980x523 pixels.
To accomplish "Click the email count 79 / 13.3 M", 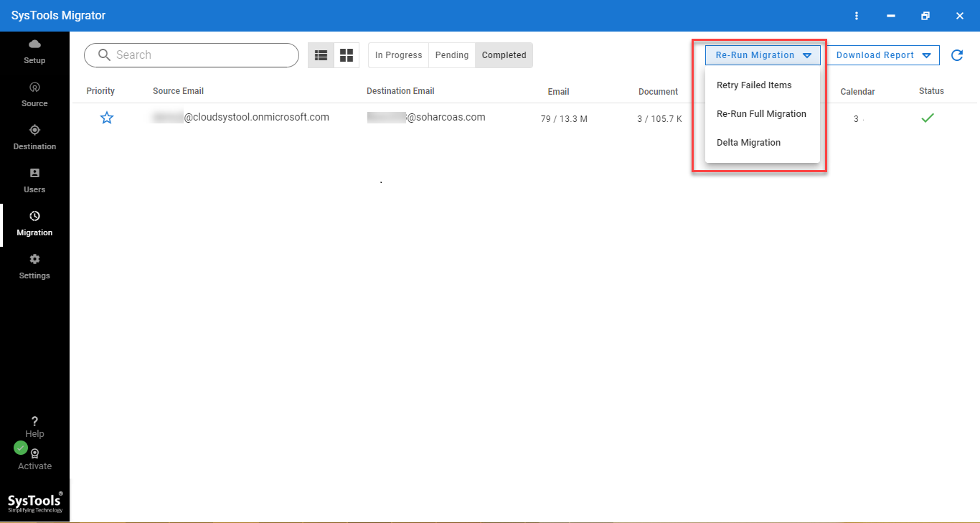I will click(564, 119).
